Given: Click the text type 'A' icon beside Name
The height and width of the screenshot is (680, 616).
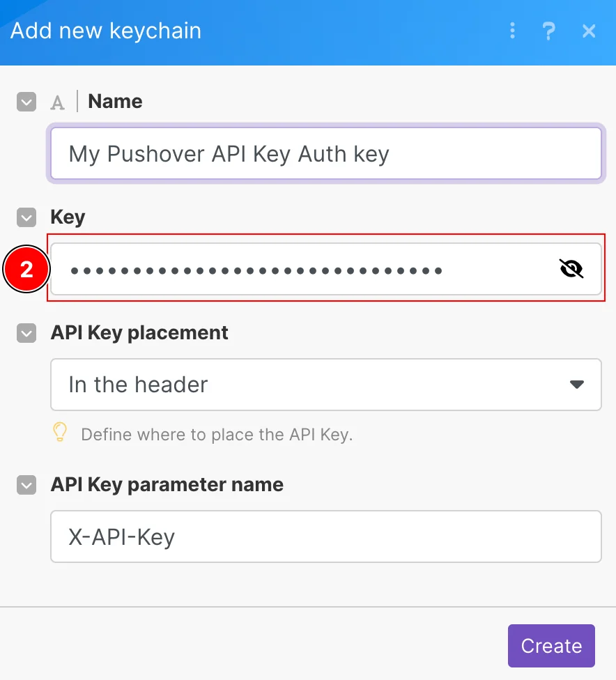Looking at the screenshot, I should [x=57, y=103].
